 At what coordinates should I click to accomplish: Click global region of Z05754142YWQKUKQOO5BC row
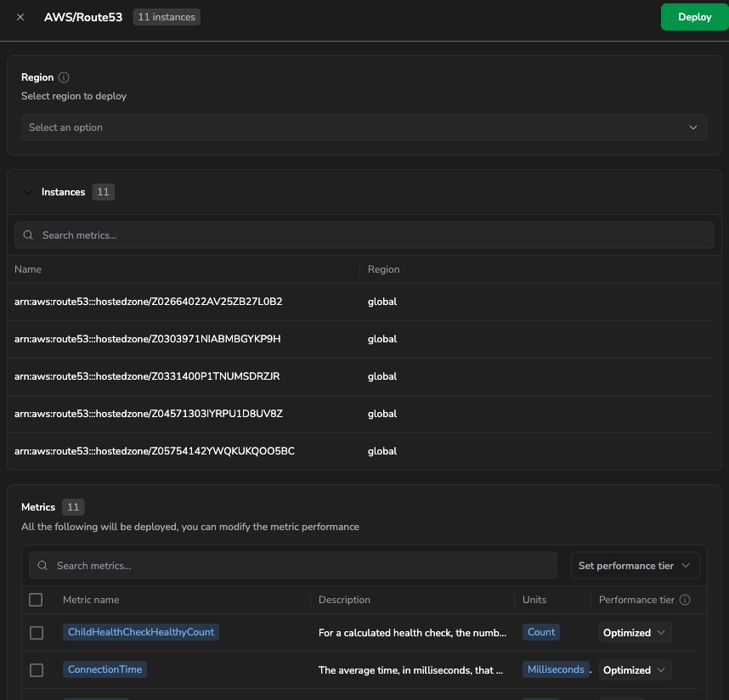coord(382,451)
